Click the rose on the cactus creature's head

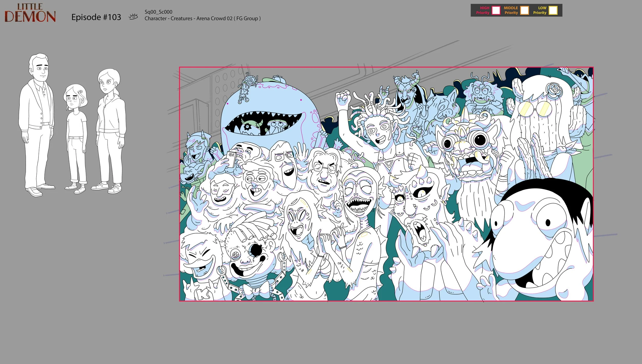coord(554,90)
